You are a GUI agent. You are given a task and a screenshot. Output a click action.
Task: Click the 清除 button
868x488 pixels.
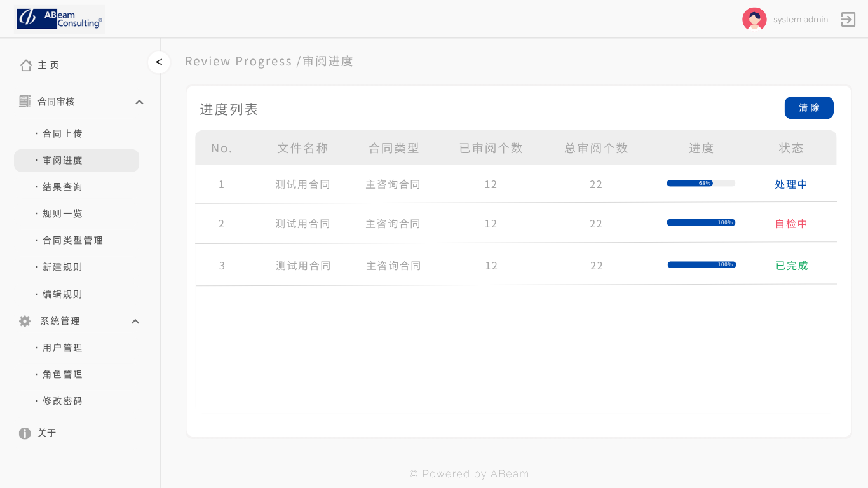coord(809,108)
